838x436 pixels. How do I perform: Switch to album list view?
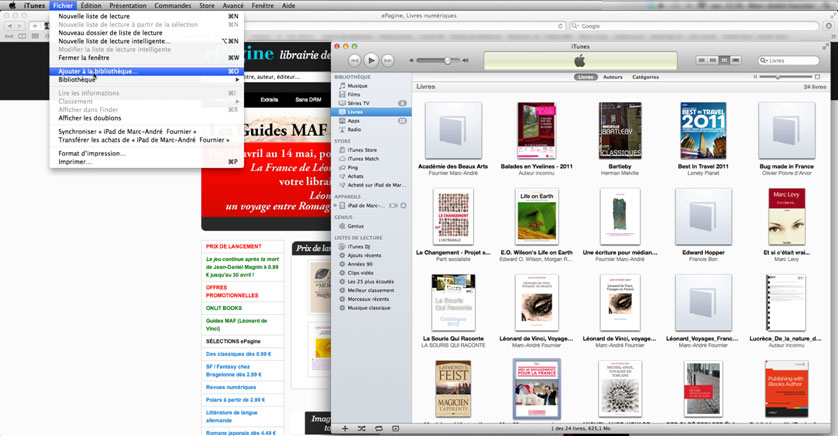click(713, 60)
